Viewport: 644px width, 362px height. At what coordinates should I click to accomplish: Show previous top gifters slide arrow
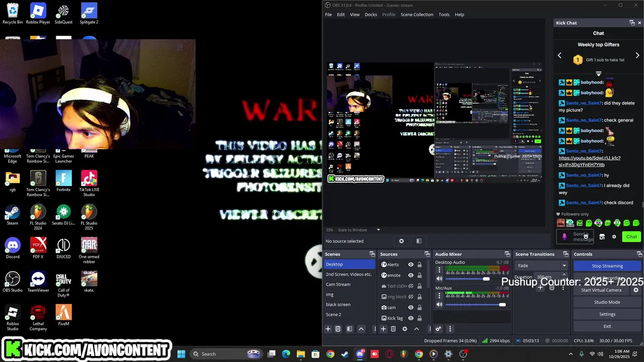click(x=559, y=55)
